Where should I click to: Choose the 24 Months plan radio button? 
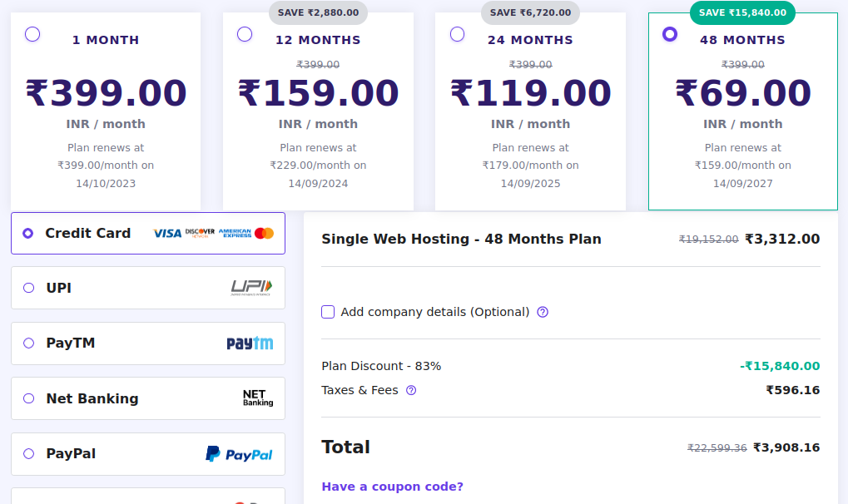point(457,34)
